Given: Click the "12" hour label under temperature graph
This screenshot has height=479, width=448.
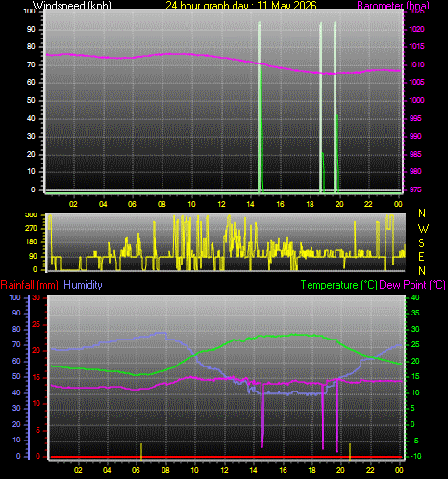Looking at the screenshot, I should point(225,470).
